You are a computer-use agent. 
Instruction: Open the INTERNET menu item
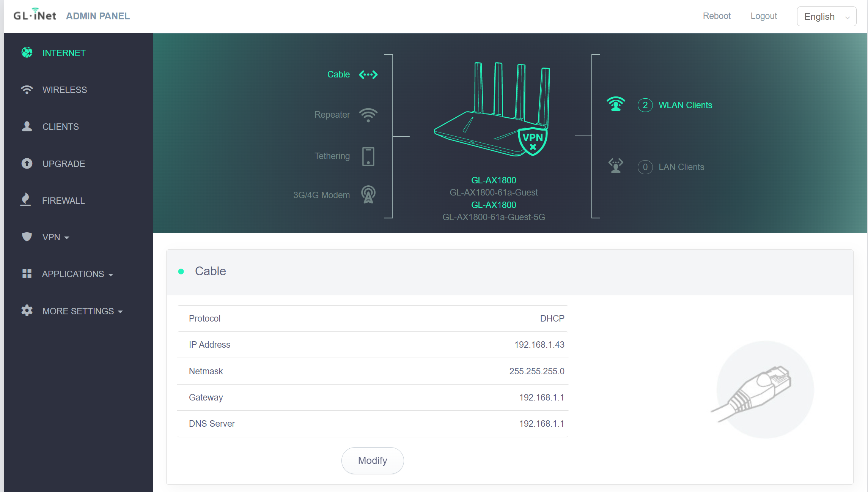coord(64,53)
